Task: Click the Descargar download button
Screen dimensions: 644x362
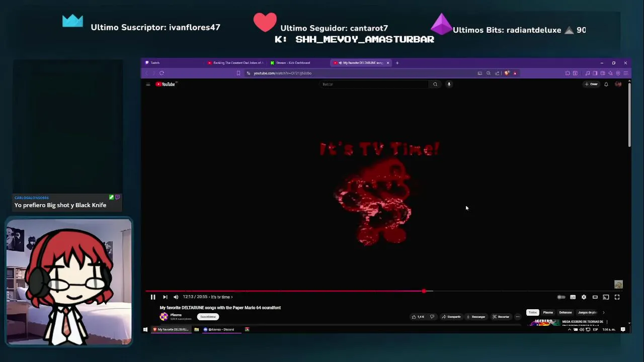Action: tap(475, 317)
